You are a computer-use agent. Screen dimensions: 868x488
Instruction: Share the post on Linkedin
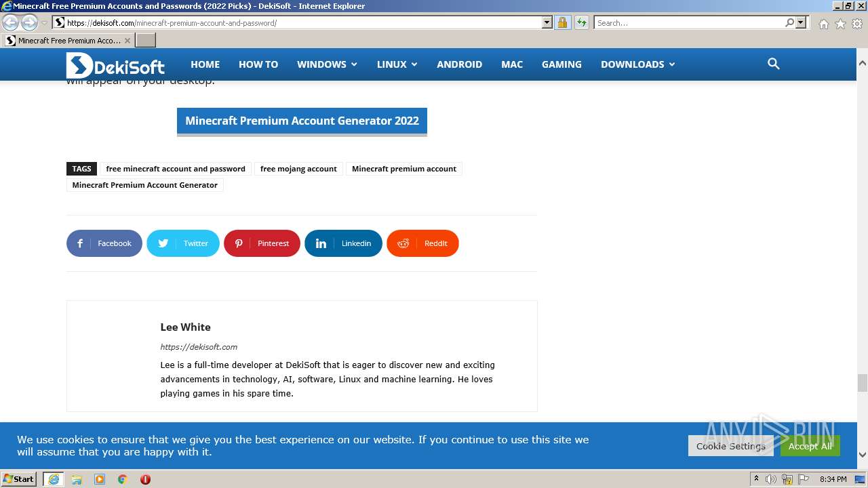pyautogui.click(x=343, y=243)
